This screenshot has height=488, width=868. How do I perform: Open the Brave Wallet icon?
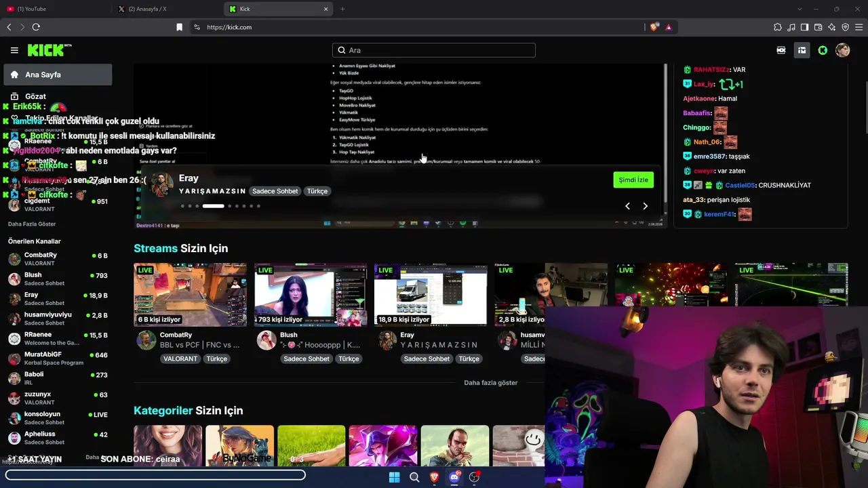point(818,27)
